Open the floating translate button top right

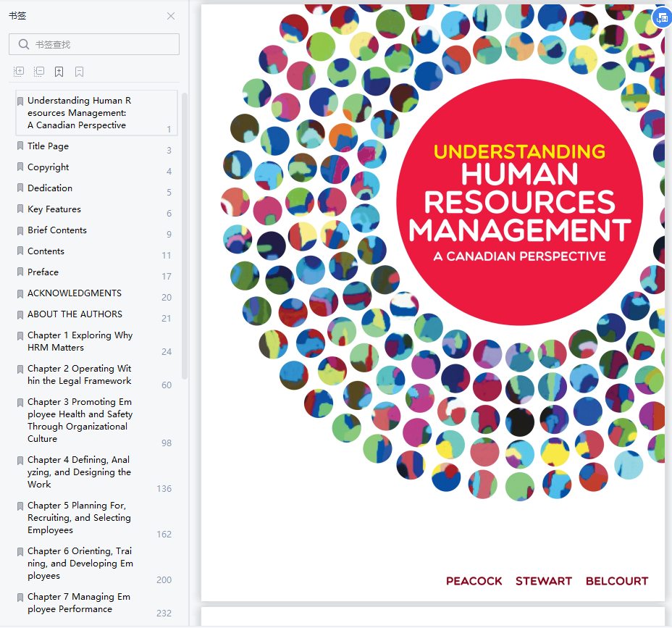(x=662, y=18)
